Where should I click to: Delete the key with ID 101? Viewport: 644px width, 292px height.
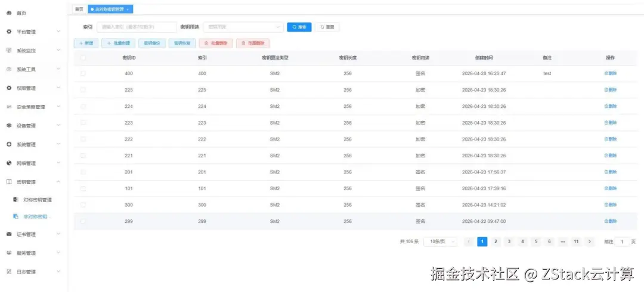pos(611,188)
